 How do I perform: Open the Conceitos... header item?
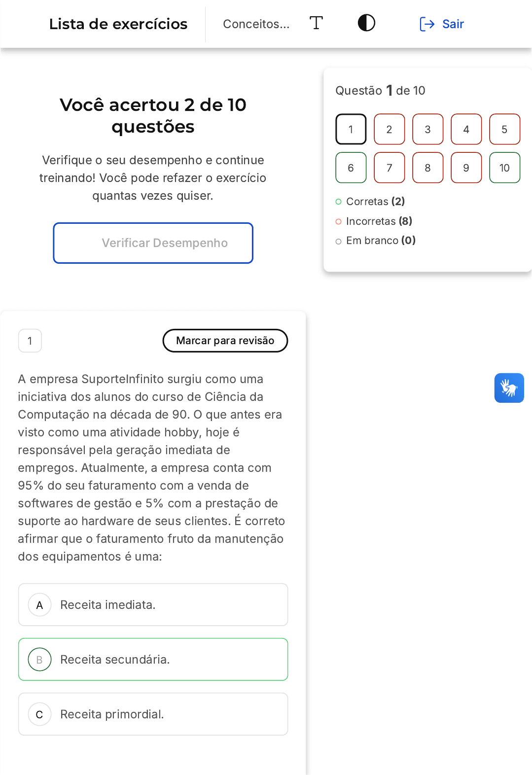(x=256, y=24)
